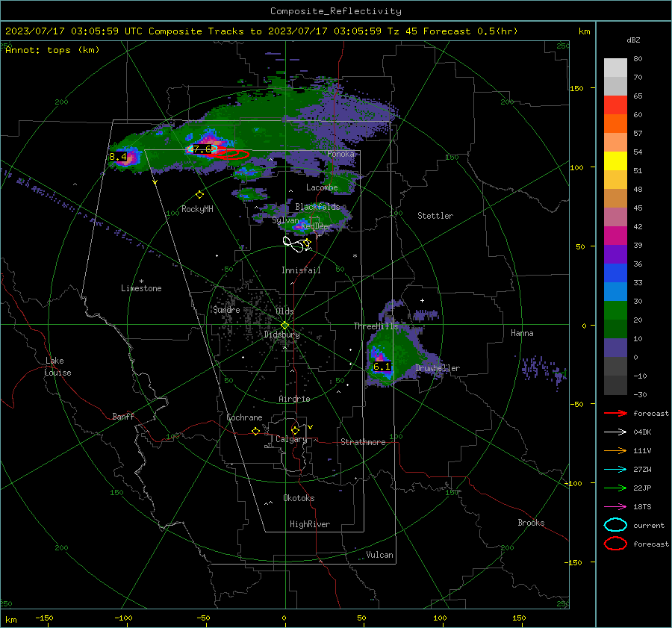Click the red forecast ellipse legend icon

click(615, 544)
